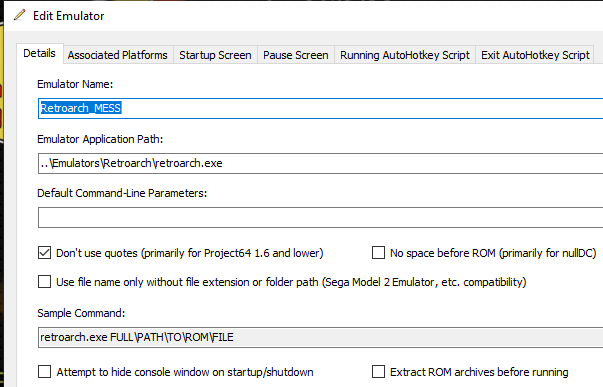603x387 pixels.
Task: Enable No space before ROM checkbox
Action: click(x=378, y=253)
